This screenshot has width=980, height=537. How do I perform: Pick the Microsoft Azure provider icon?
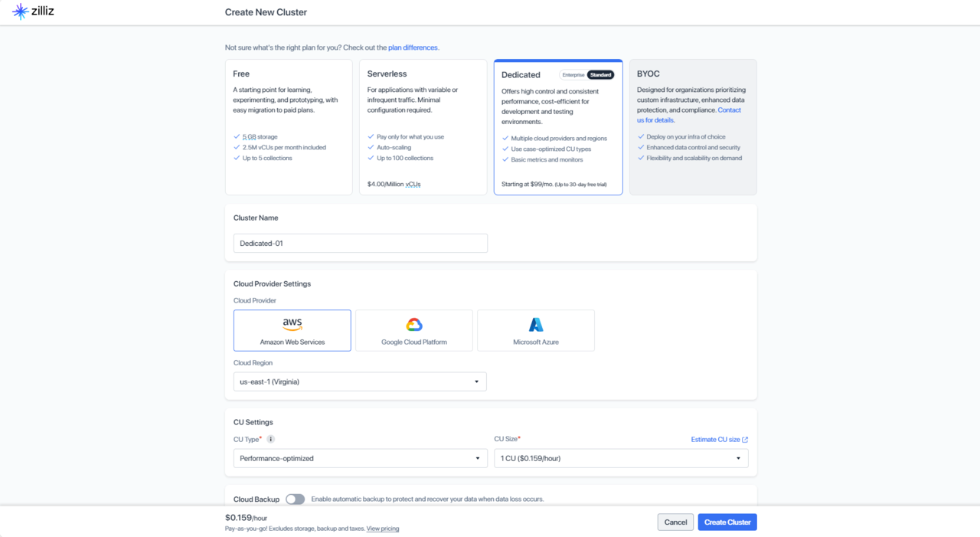tap(535, 325)
